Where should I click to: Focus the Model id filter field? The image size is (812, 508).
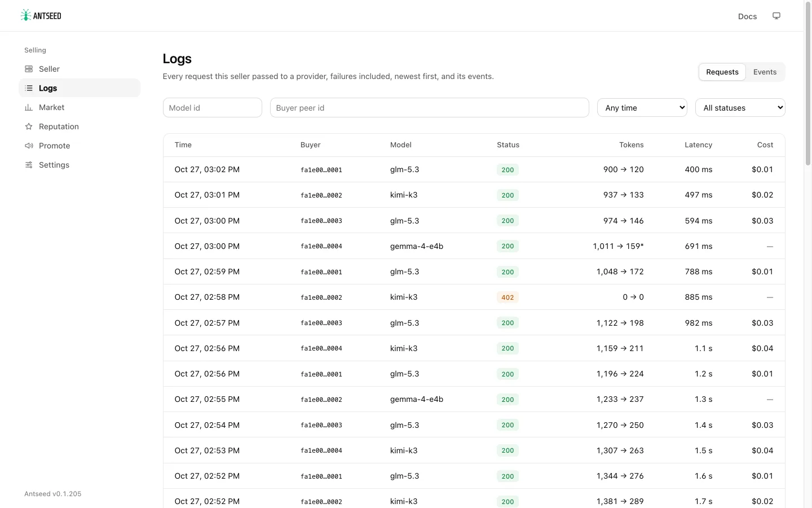(x=213, y=108)
